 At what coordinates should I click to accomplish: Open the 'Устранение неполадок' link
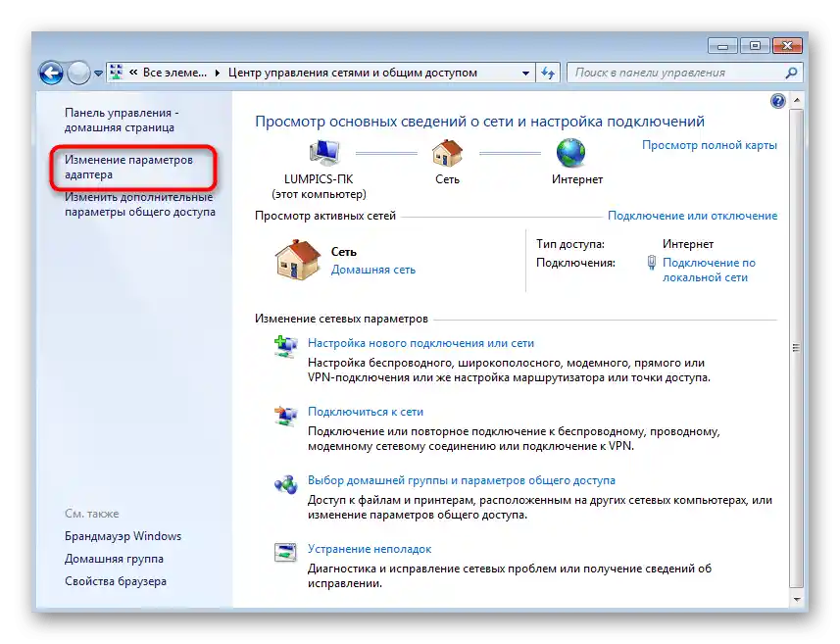tap(370, 549)
